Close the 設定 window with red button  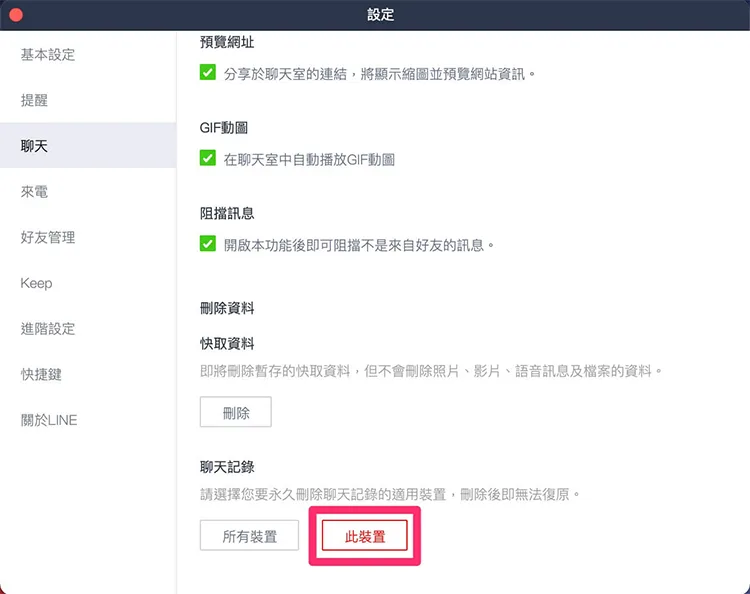click(x=16, y=15)
